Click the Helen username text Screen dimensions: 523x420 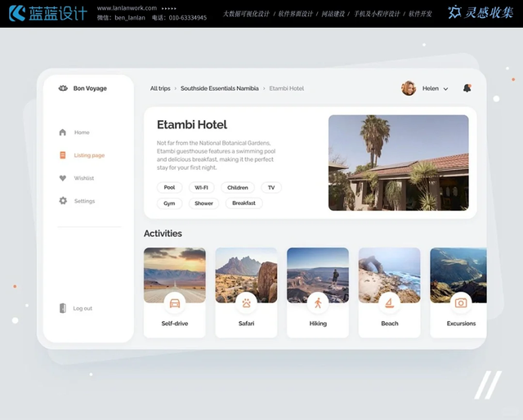tap(431, 88)
